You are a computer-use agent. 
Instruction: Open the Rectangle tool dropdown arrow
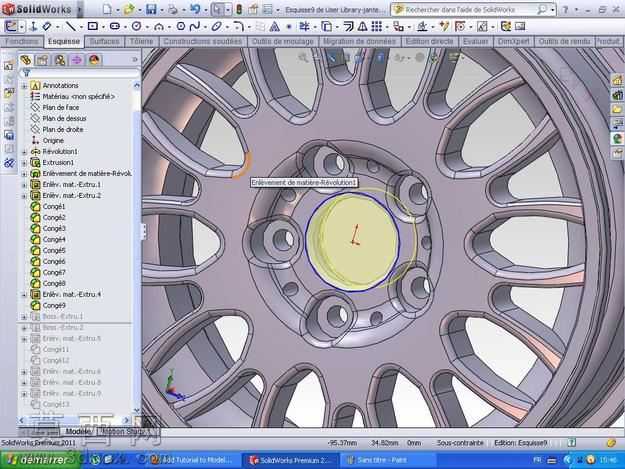pyautogui.click(x=103, y=27)
